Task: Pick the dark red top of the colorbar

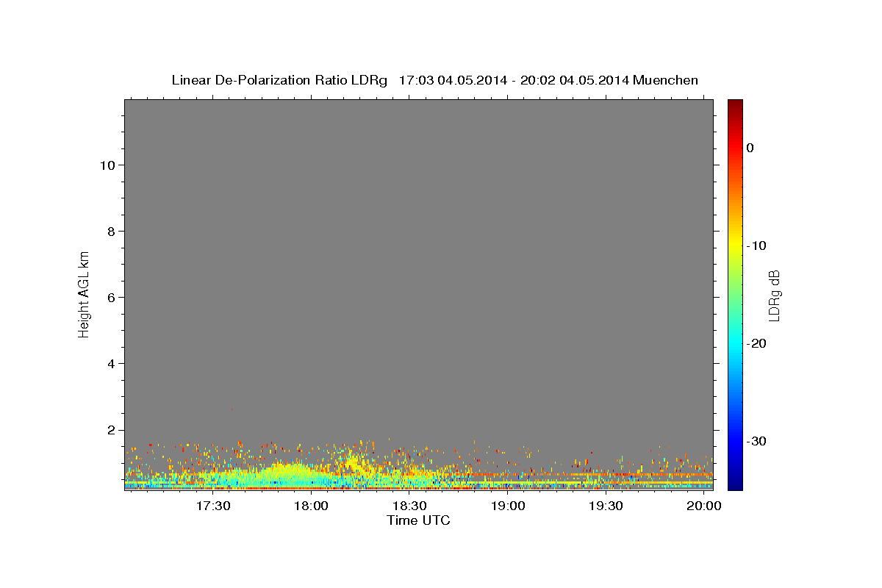Action: tap(735, 104)
